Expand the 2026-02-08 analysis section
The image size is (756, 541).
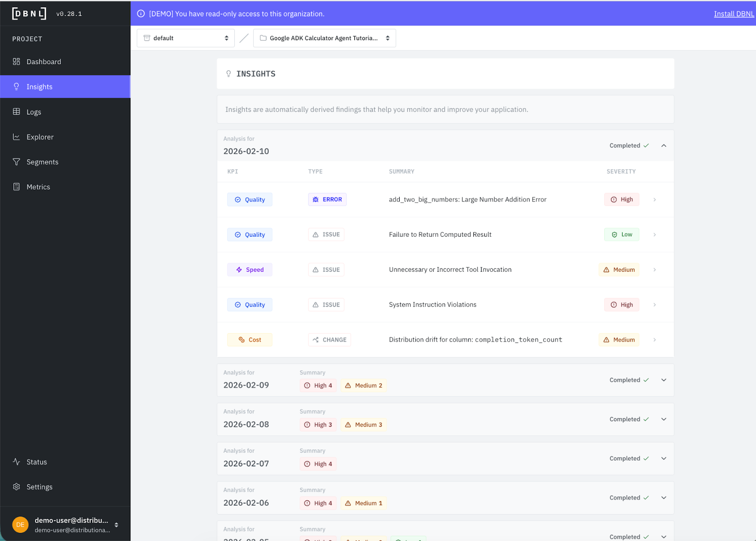tap(664, 419)
